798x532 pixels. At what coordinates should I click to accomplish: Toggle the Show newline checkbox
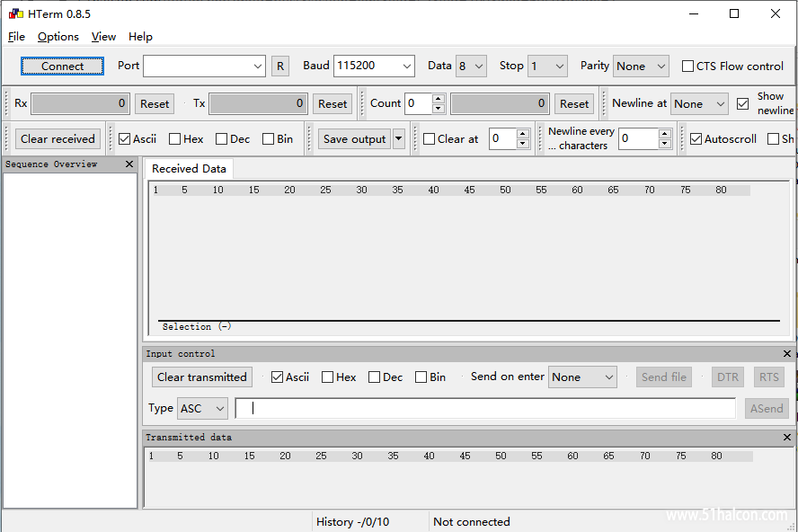click(742, 104)
